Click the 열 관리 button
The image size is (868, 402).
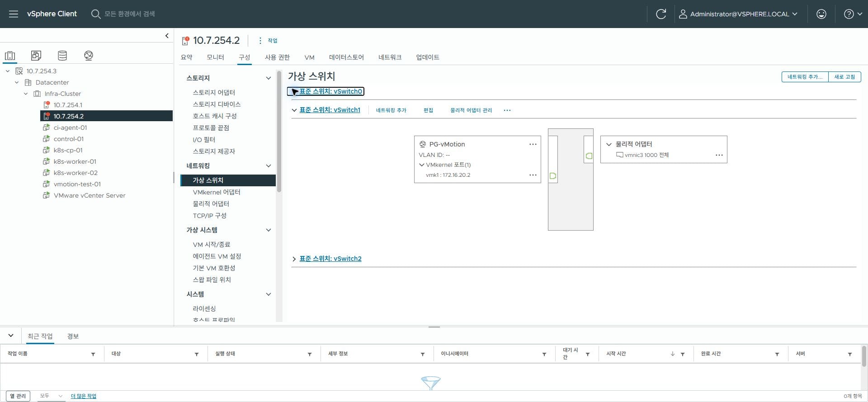pyautogui.click(x=18, y=396)
